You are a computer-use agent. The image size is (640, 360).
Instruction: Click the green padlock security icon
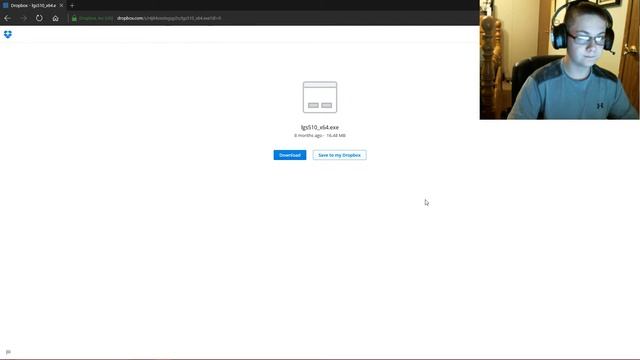click(74, 18)
